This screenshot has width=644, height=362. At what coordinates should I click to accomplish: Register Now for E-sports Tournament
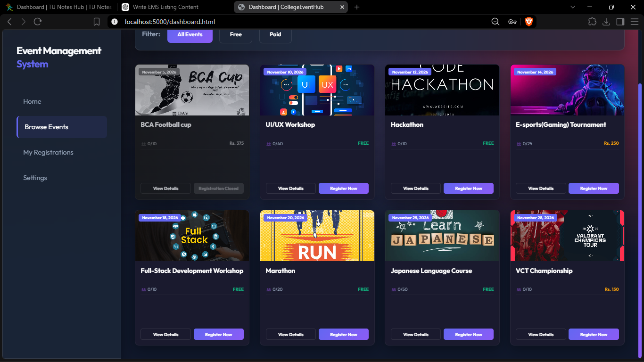coord(594,189)
